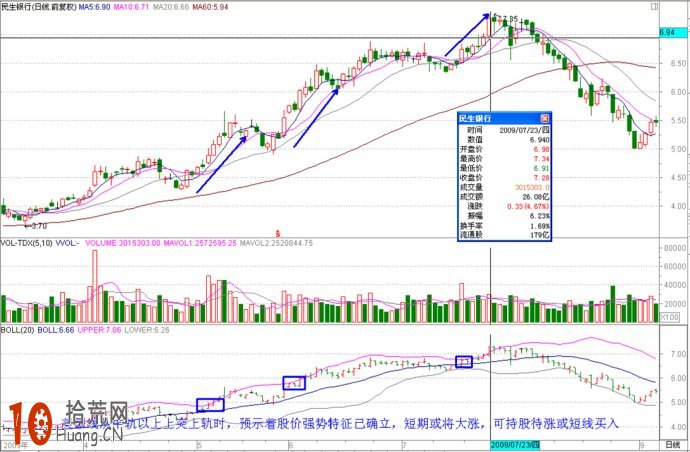Screen dimensions: 690x452
Task: Click the UPPER:7.06 band label
Action: 99,330
